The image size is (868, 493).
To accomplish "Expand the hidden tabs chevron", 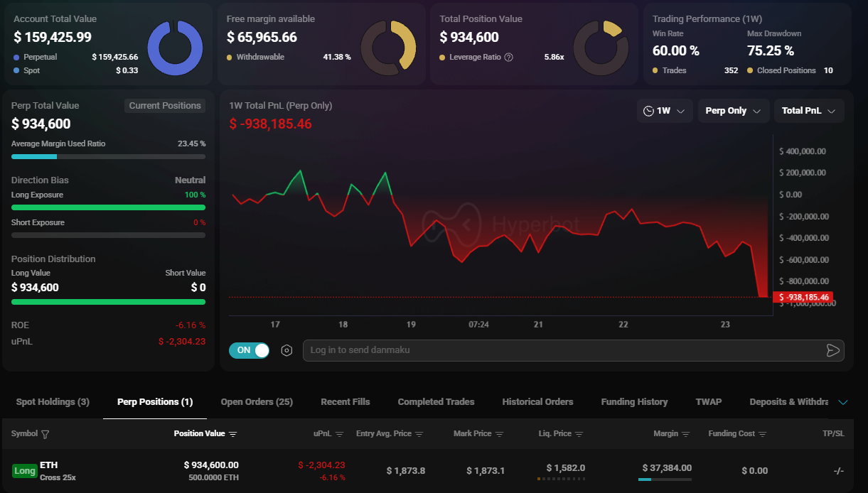I will 843,402.
